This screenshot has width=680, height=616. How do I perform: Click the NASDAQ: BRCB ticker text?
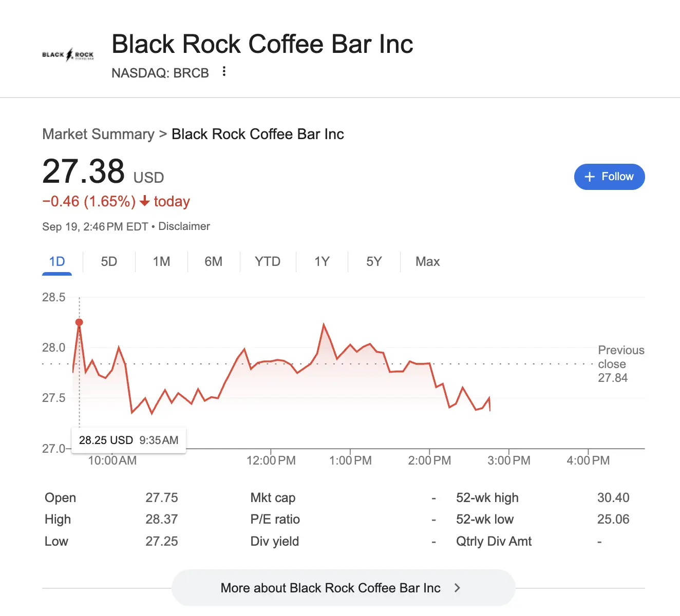point(160,73)
